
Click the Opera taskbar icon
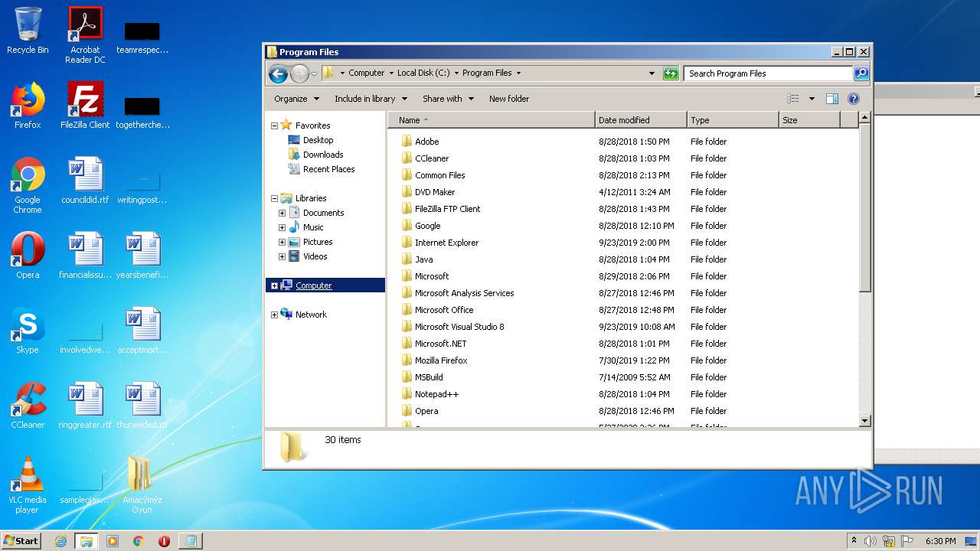point(164,541)
